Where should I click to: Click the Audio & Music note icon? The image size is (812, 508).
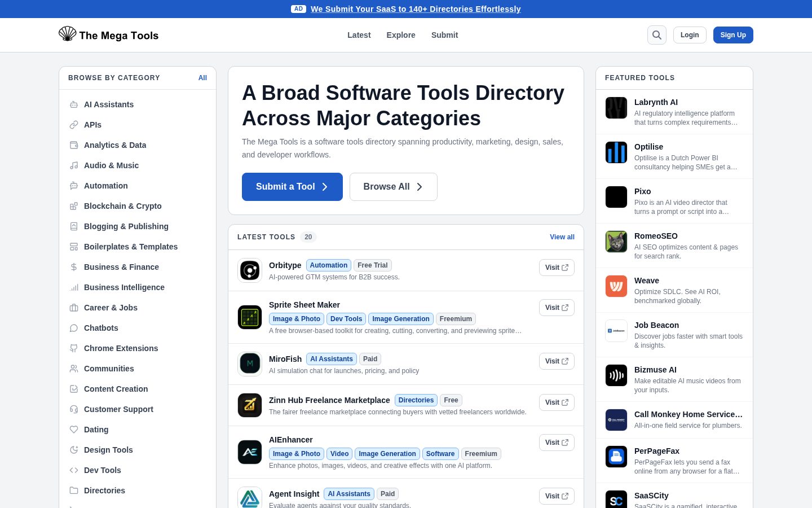[x=74, y=165]
